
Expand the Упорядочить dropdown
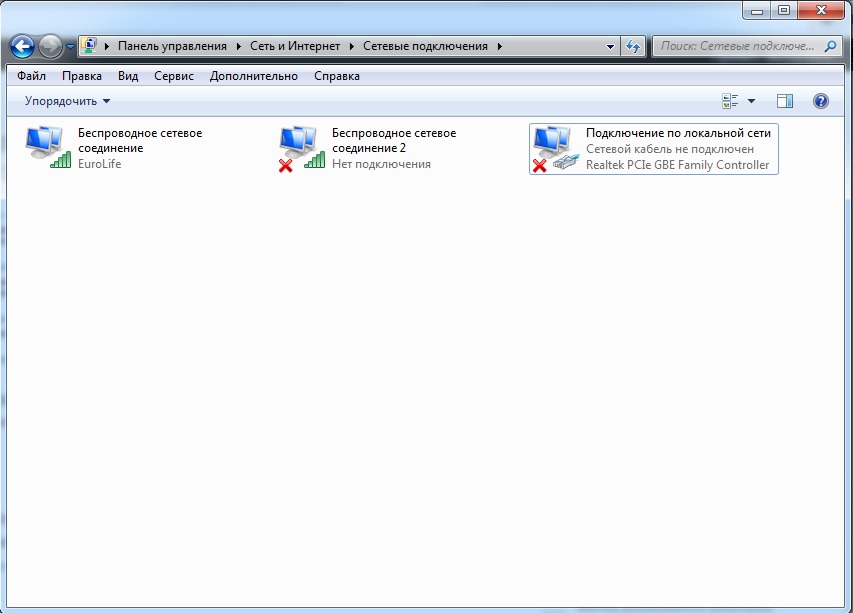click(x=67, y=101)
